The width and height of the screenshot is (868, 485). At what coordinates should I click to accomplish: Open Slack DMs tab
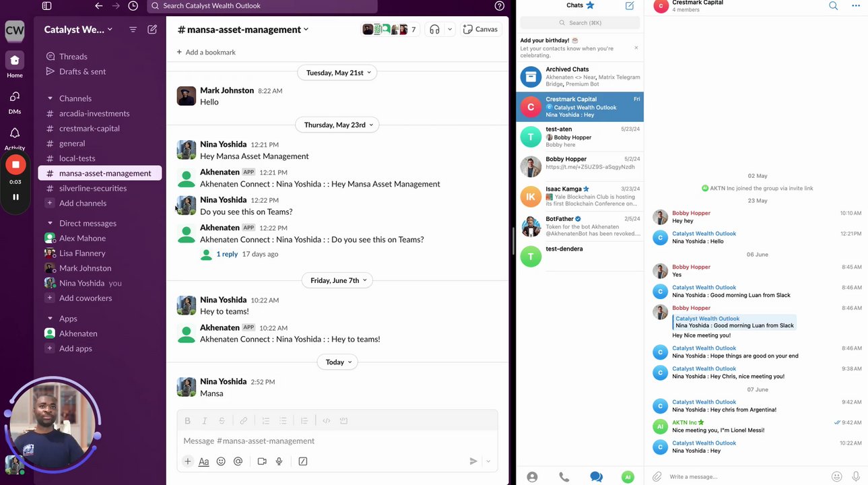tap(15, 102)
